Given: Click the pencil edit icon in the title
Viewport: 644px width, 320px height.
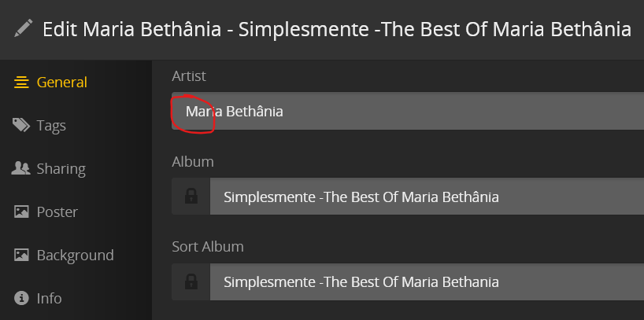Looking at the screenshot, I should tap(24, 29).
